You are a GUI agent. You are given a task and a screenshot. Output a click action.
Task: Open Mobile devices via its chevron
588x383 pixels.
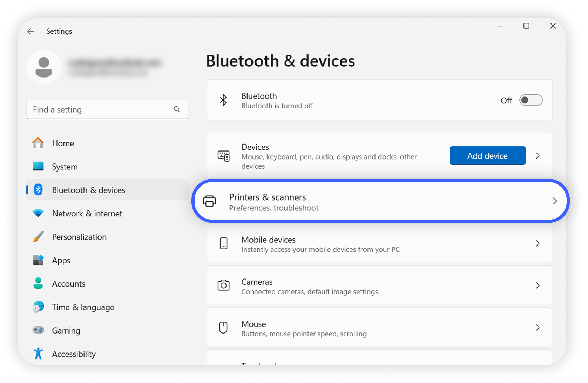pos(538,243)
